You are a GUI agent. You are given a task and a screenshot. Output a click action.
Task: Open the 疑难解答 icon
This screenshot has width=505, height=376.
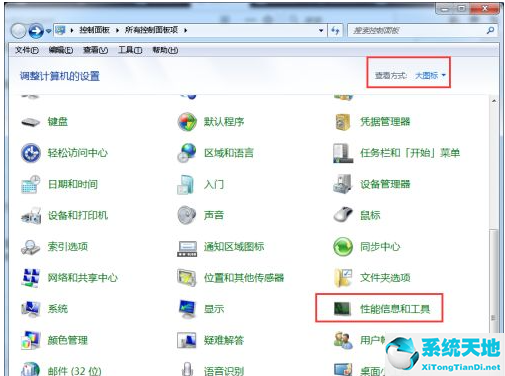[187, 340]
